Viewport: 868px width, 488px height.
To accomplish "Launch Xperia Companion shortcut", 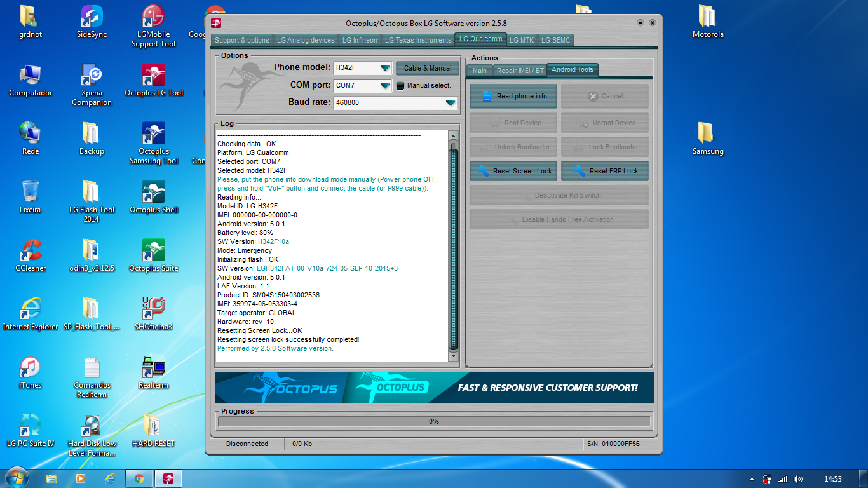I will click(x=92, y=85).
